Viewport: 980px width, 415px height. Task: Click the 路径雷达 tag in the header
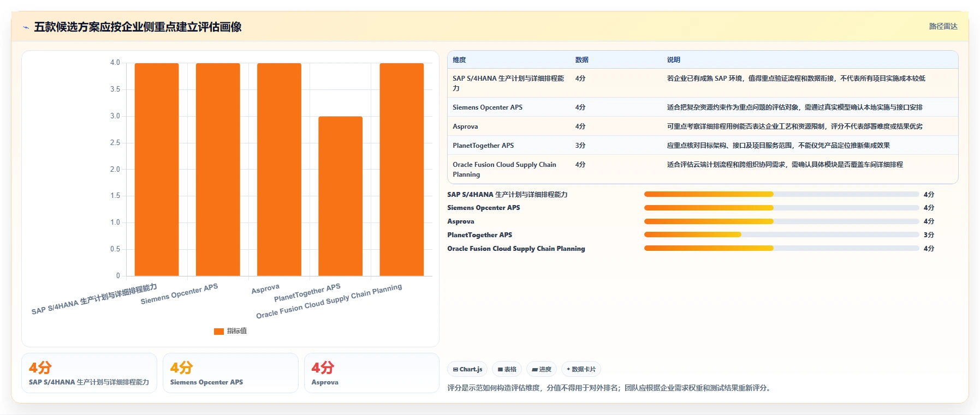(943, 26)
